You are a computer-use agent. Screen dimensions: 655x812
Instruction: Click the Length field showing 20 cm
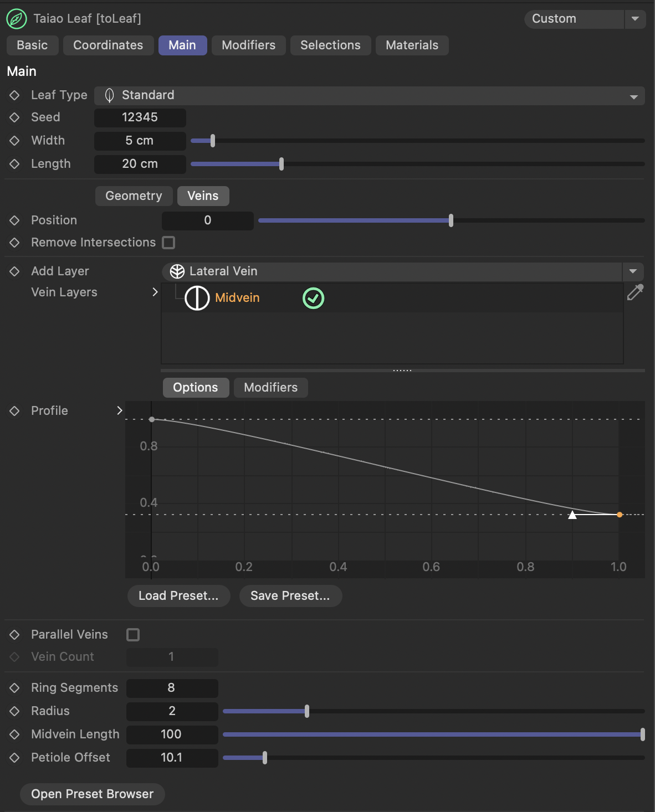click(140, 164)
